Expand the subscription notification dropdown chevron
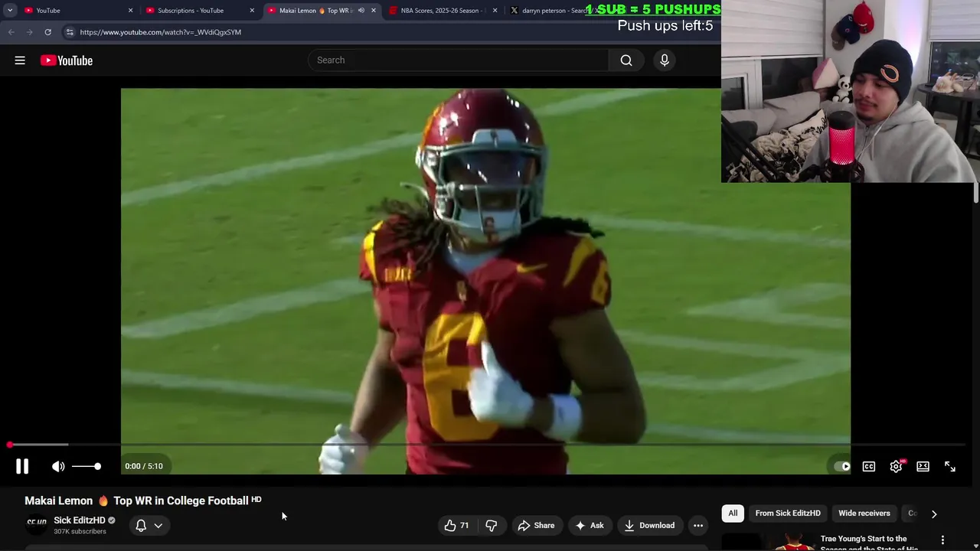The width and height of the screenshot is (980, 551). click(158, 526)
